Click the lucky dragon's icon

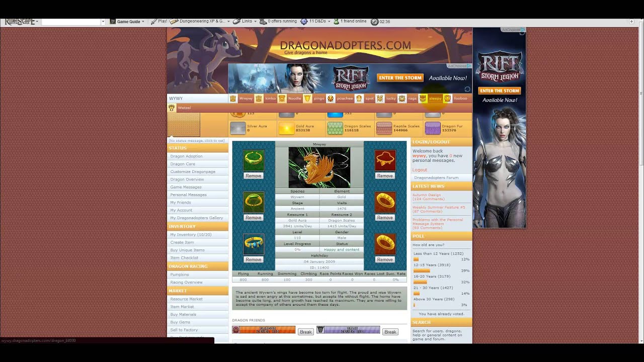coord(380,99)
